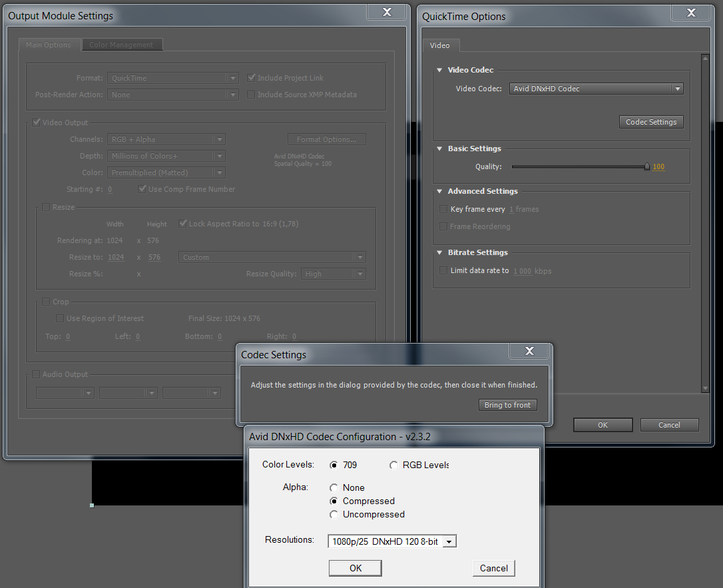This screenshot has height=588, width=723.
Task: Click OK in Avid DNxHD Codec Configuration
Action: [x=355, y=568]
